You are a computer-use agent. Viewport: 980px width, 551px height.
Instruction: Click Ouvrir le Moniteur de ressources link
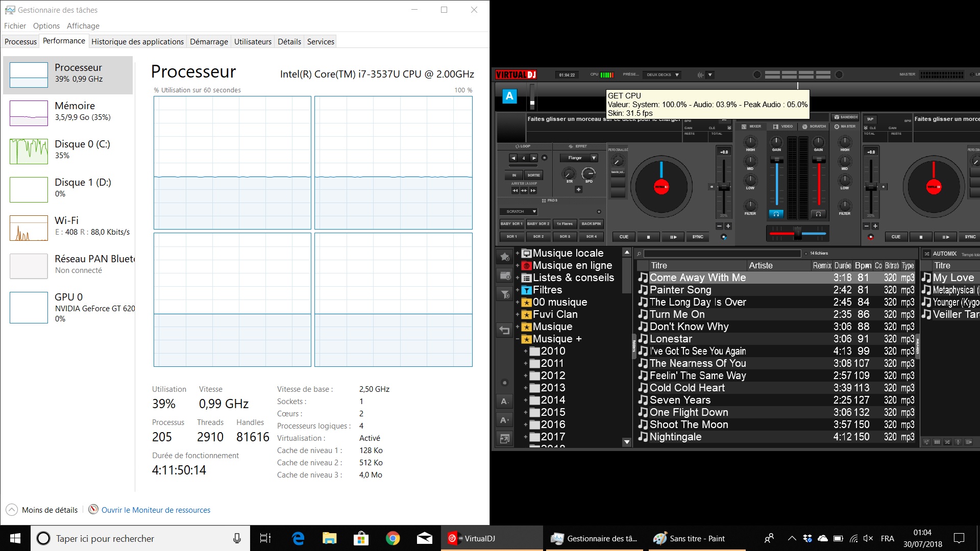click(156, 510)
